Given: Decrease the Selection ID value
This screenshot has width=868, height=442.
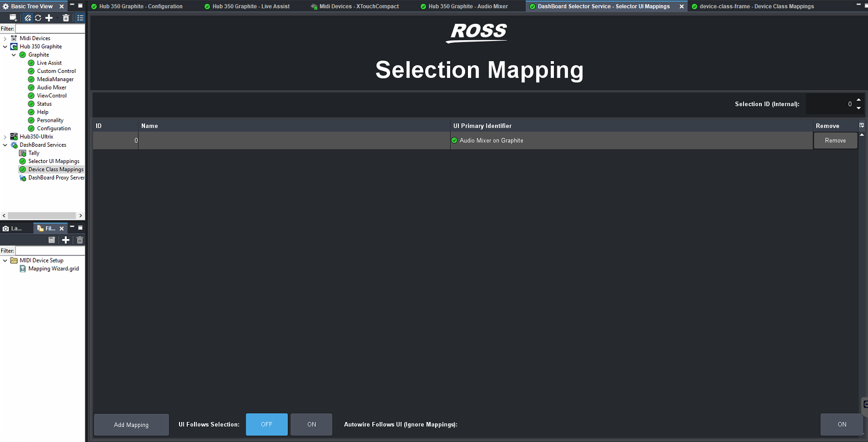Looking at the screenshot, I should coord(859,108).
